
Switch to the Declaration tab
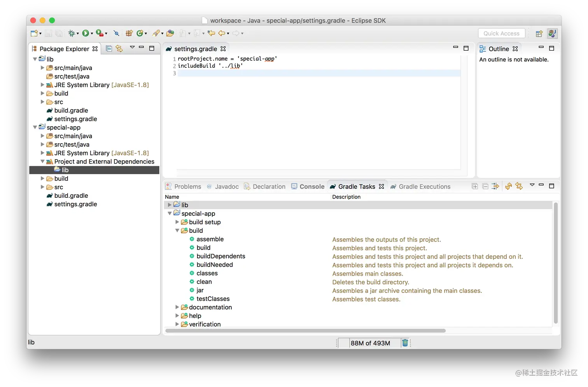pyautogui.click(x=265, y=186)
